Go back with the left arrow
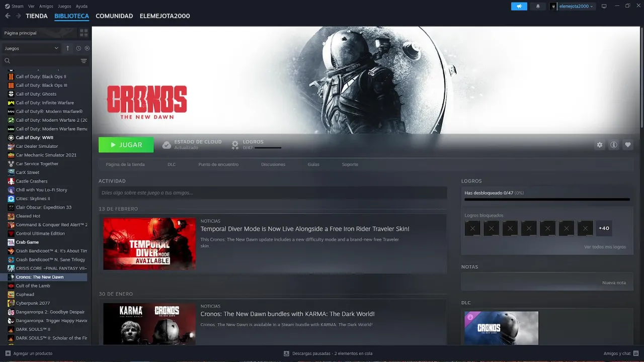 [x=7, y=16]
